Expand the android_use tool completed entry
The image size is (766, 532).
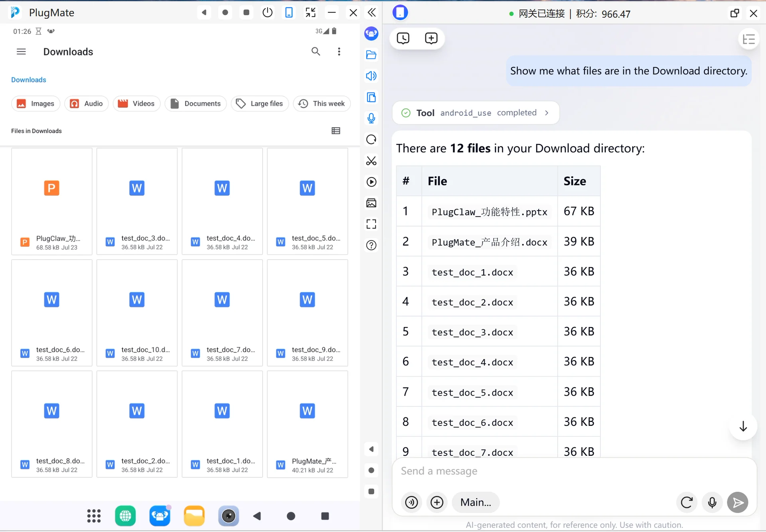[x=476, y=113]
